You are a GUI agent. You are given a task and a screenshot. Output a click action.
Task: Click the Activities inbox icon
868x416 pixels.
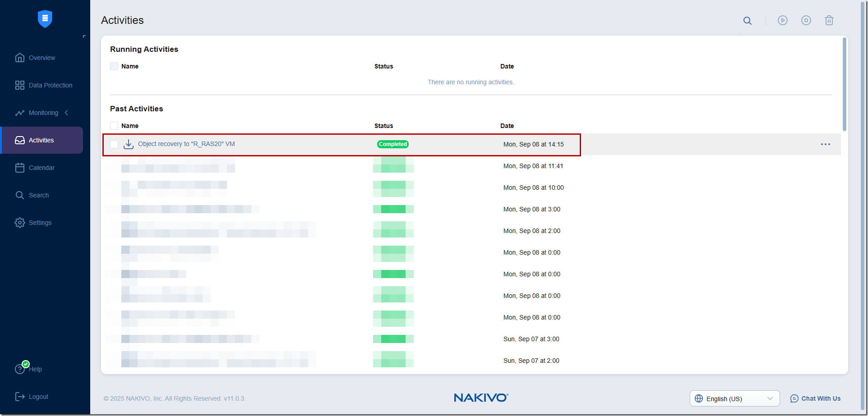point(19,140)
